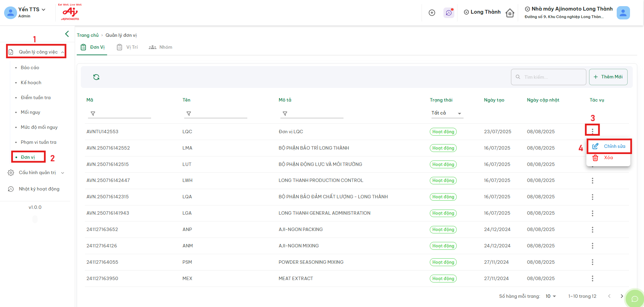This screenshot has width=644, height=307.
Task: Click MEAT EXTRACT description cell
Action: [296, 278]
